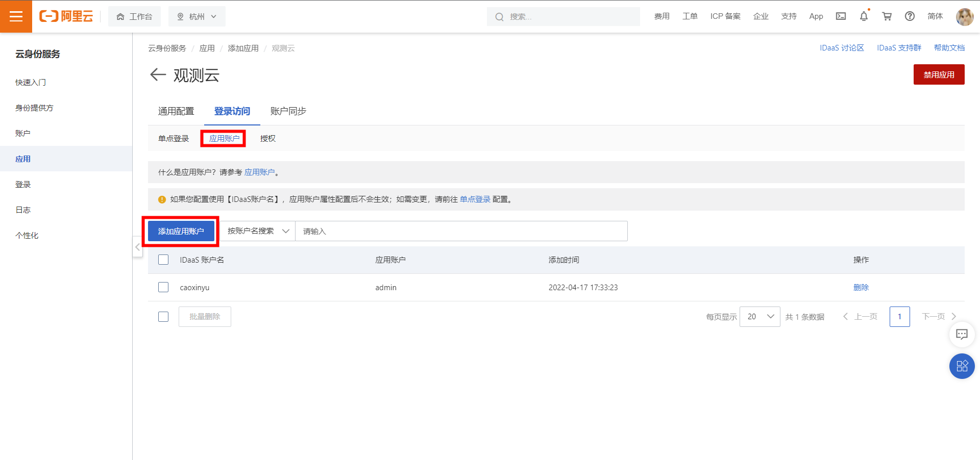The height and width of the screenshot is (460, 980).
Task: Open the IDaaS 支持群 link
Action: tap(899, 48)
